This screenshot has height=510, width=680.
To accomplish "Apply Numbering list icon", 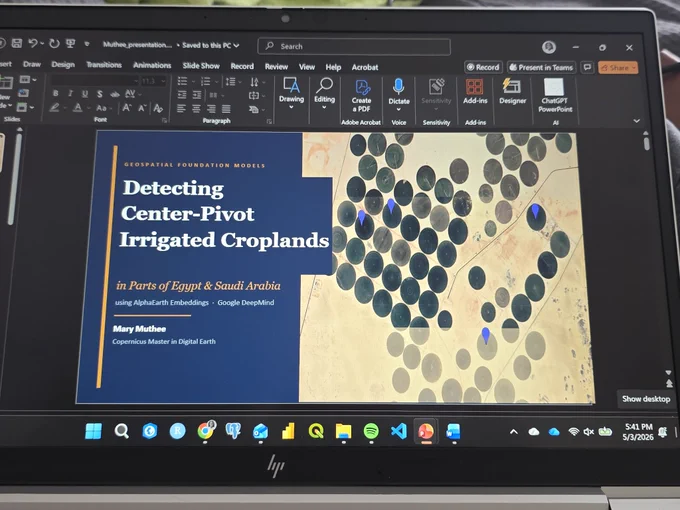I will pyautogui.click(x=206, y=82).
